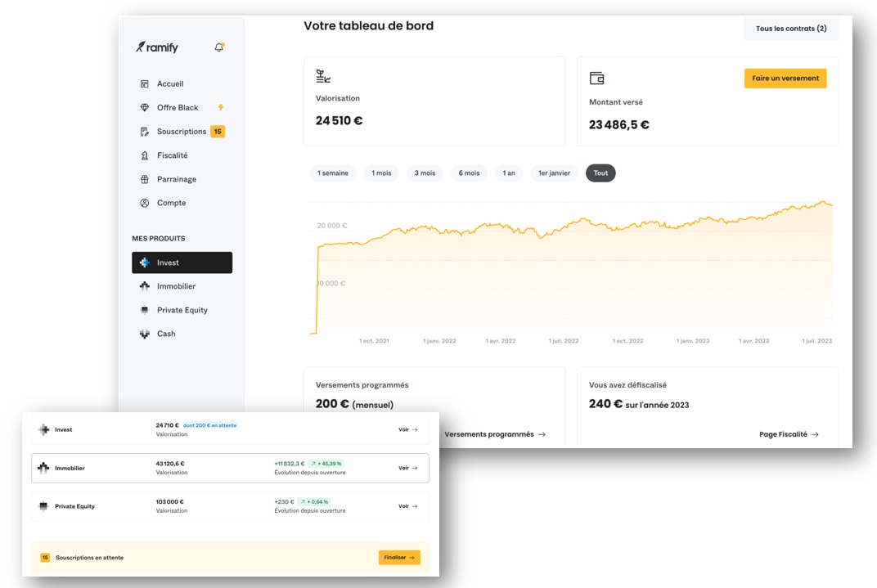Viewport: 877px width, 588px height.
Task: Select Invest under Mes Produits
Action: 182,263
